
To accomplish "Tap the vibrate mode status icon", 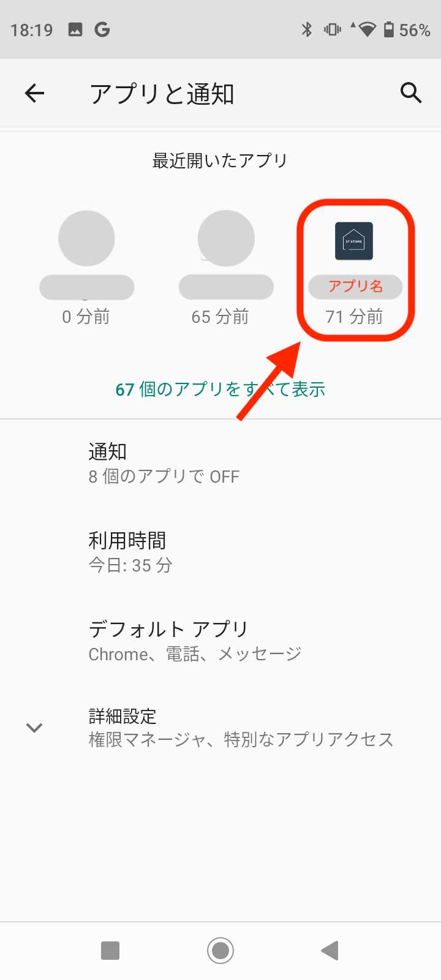I will point(333,29).
